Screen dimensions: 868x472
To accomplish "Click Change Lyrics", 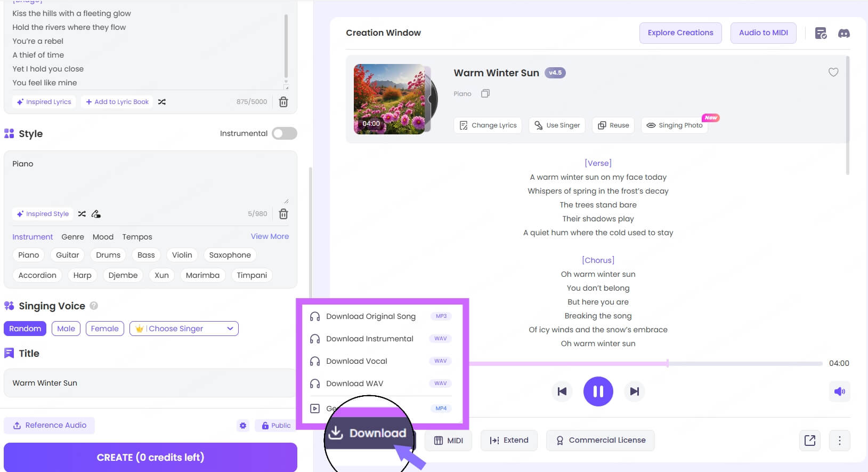I will 488,125.
